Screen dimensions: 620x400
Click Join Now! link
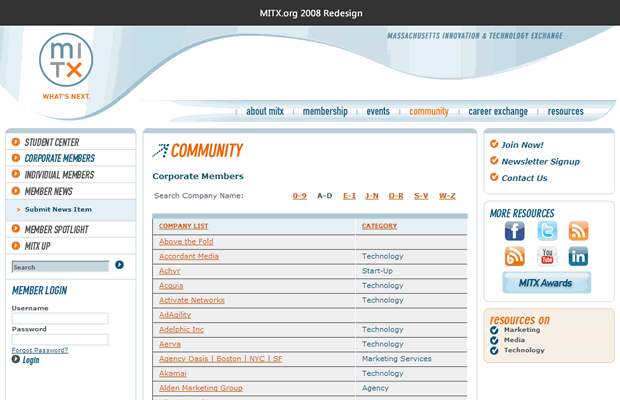[x=522, y=145]
